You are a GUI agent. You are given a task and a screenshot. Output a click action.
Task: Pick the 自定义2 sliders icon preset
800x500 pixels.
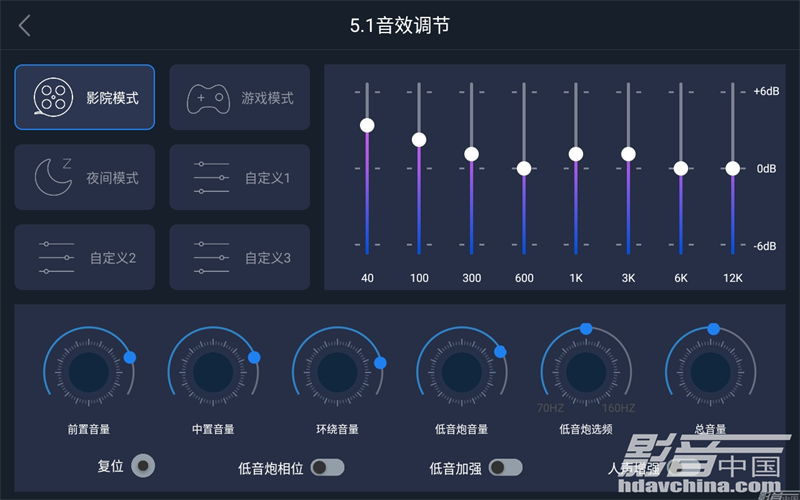pyautogui.click(x=56, y=258)
